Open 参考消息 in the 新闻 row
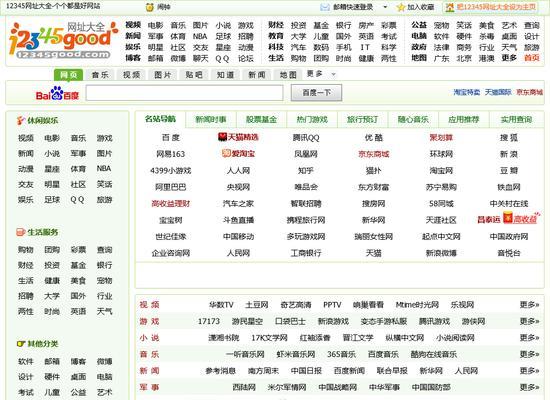 [221, 371]
